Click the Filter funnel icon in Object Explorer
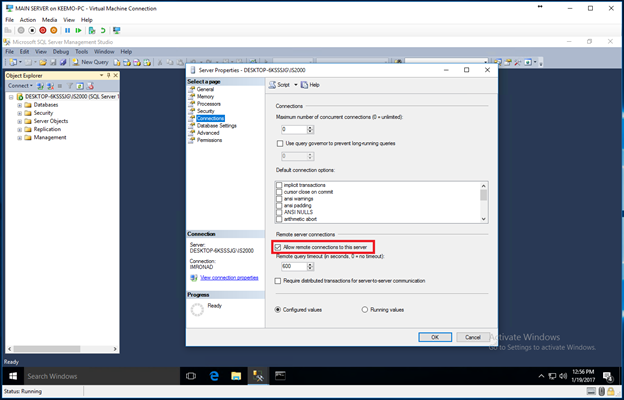The width and height of the screenshot is (624, 400). [x=70, y=86]
